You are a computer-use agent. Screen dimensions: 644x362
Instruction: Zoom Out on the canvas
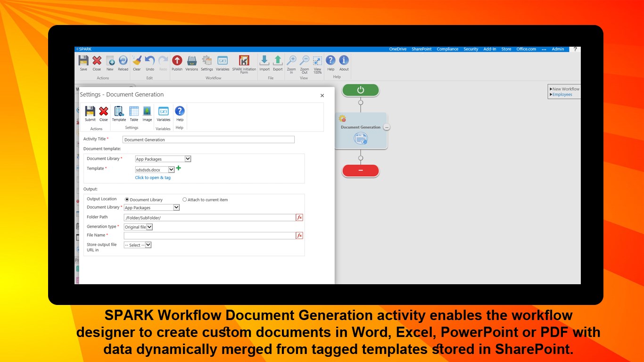coord(305,64)
